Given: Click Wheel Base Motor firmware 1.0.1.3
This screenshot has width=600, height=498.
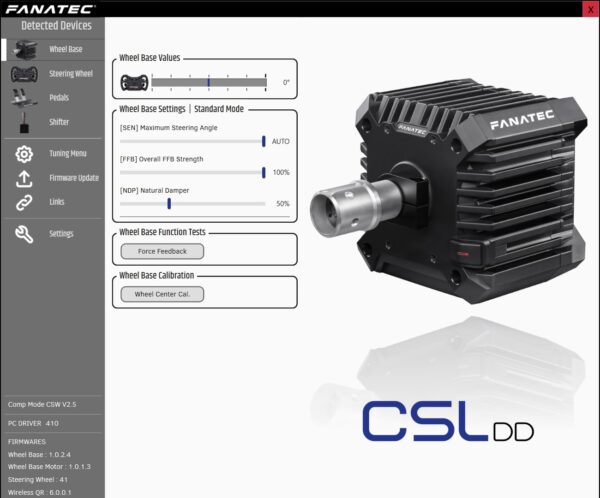Looking at the screenshot, I should click(x=49, y=467).
